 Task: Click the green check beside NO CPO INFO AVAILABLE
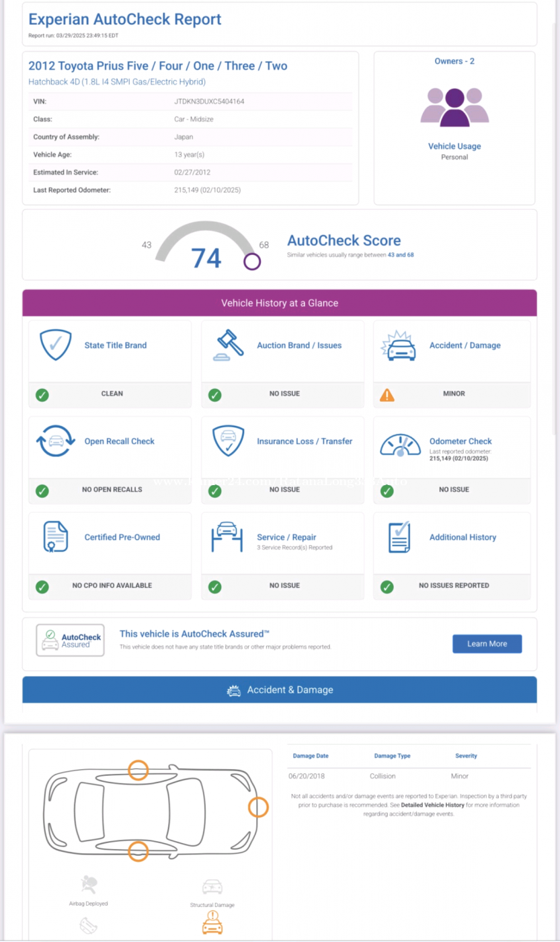click(x=42, y=587)
